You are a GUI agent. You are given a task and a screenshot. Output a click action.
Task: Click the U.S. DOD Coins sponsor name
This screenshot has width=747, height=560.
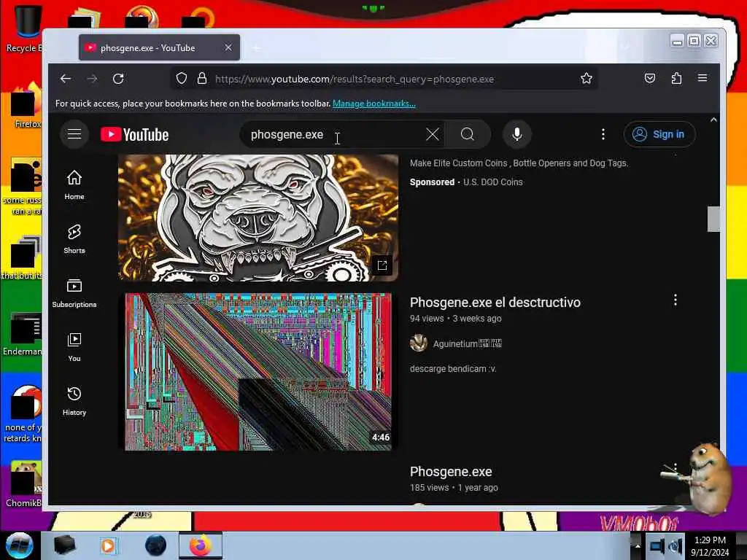[x=492, y=182]
